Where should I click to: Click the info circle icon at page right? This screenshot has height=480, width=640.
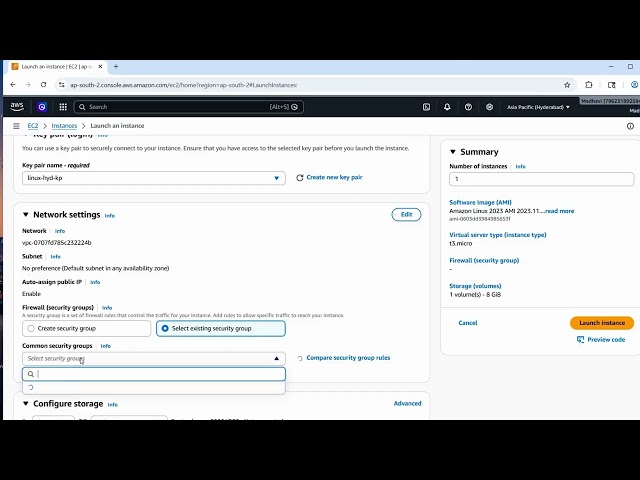[630, 126]
